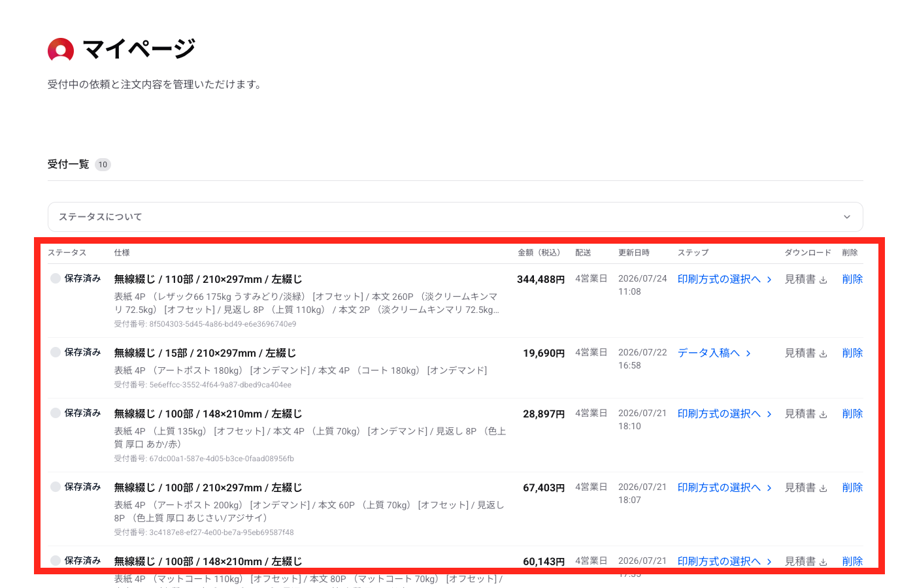Click the 金額（税込）column header
This screenshot has height=588, width=915.
541,253
